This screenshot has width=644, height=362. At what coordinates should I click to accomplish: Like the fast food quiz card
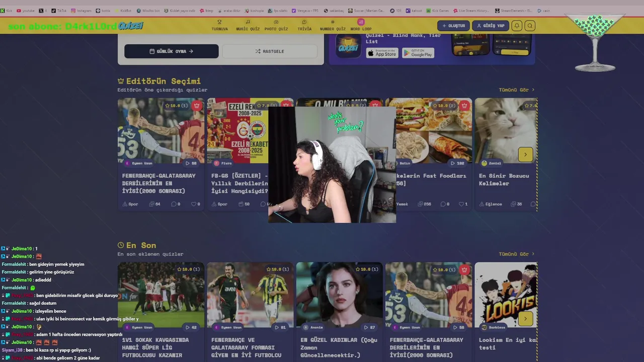(463, 204)
